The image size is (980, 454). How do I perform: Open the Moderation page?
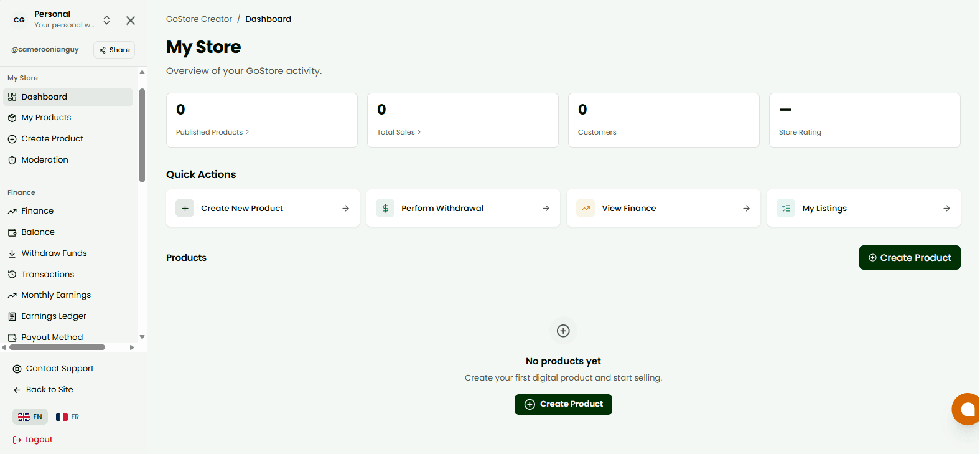pos(68,160)
